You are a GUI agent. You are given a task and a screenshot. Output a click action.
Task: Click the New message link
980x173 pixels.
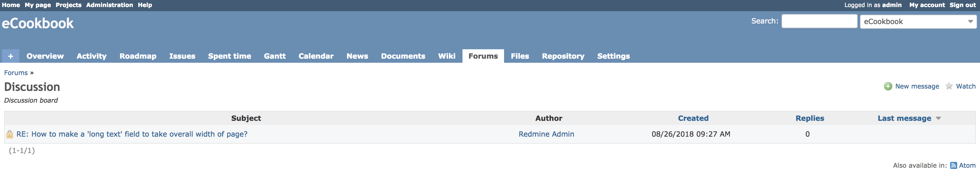tap(917, 86)
